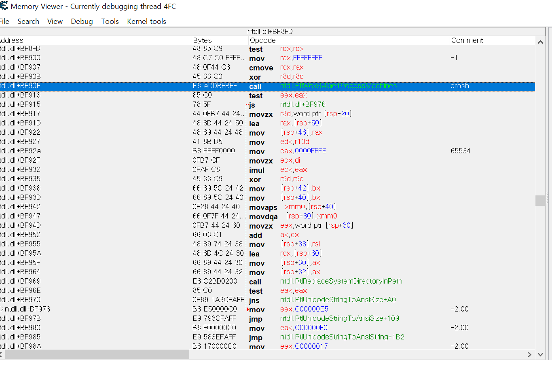Open the Tools menu
552x392 pixels.
click(110, 21)
